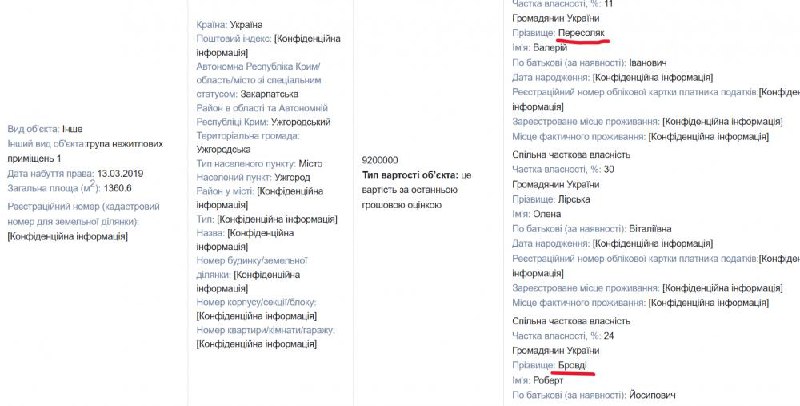
Task: Select the text 'група нежитлових приміщень 1'
Action: (x=85, y=151)
